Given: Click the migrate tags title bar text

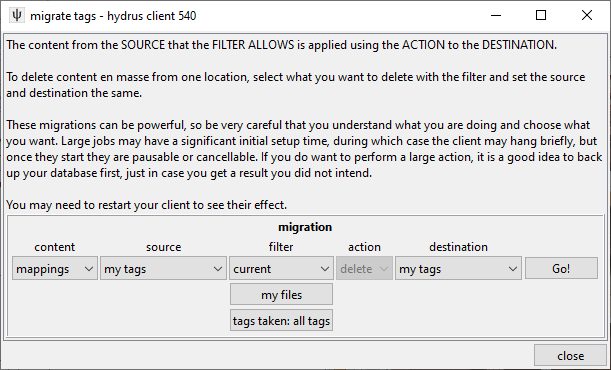Looking at the screenshot, I should [x=113, y=16].
